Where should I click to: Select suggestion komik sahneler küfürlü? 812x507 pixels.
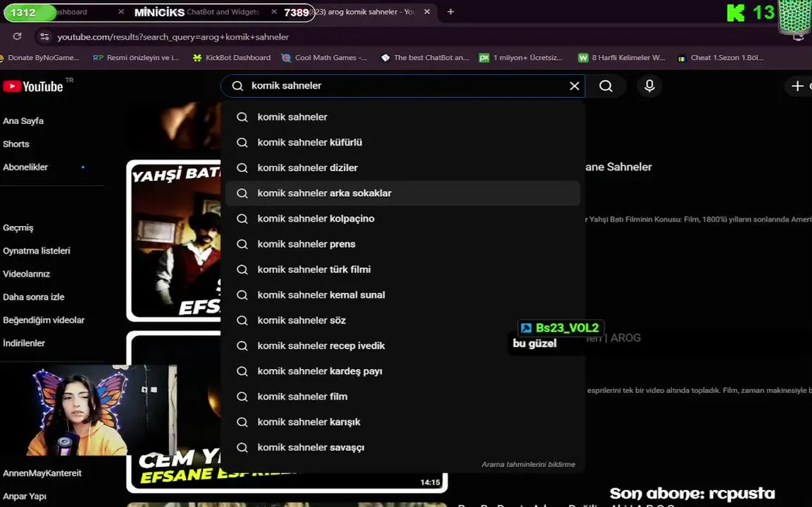pyautogui.click(x=403, y=142)
